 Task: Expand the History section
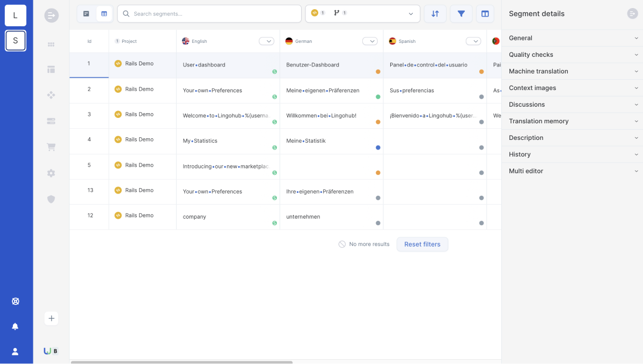click(573, 154)
